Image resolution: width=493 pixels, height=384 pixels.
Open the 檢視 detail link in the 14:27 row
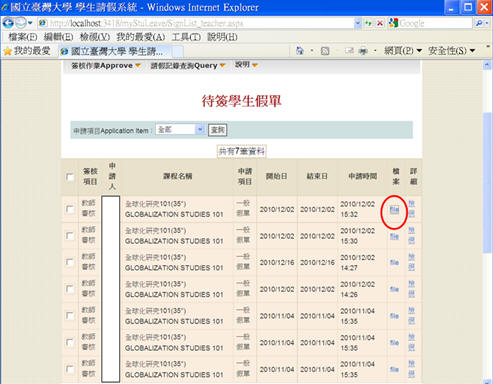(412, 262)
